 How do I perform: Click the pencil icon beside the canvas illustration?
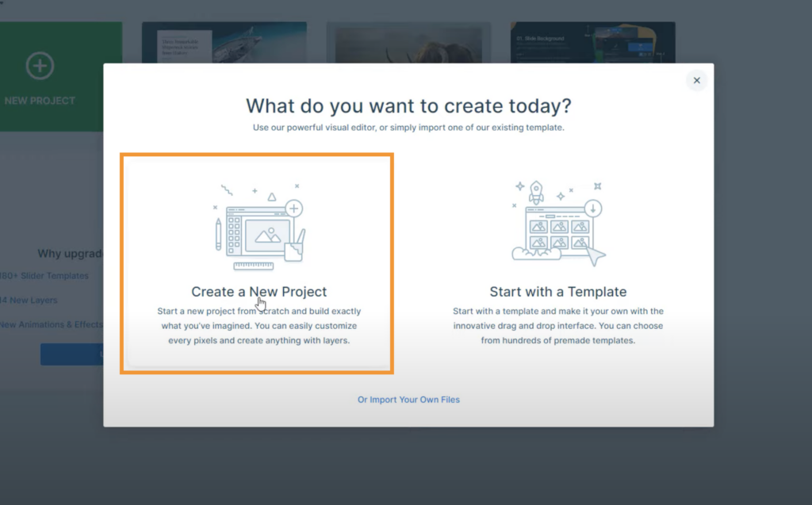(x=218, y=235)
